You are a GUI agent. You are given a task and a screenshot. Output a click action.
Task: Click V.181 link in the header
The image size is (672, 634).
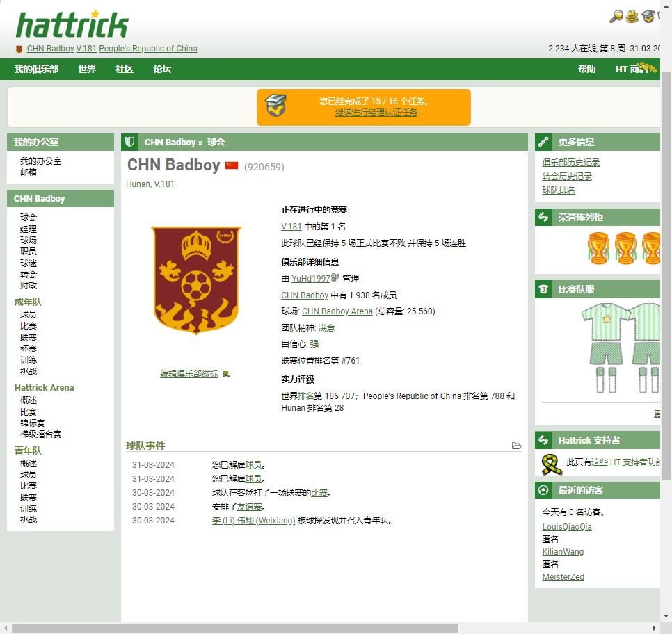click(x=86, y=49)
